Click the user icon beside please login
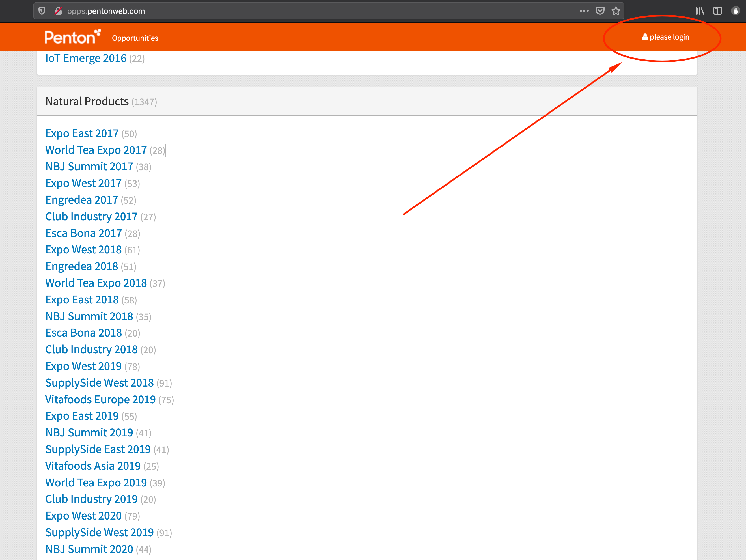This screenshot has height=560, width=746. 644,37
